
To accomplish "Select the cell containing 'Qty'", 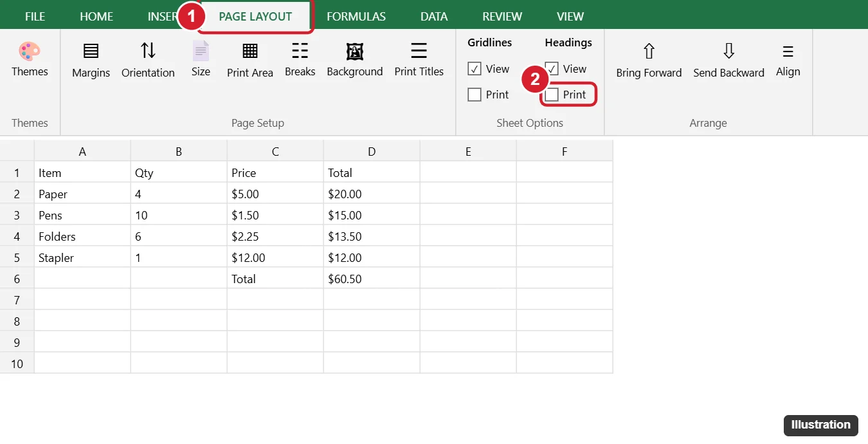I will point(179,172).
